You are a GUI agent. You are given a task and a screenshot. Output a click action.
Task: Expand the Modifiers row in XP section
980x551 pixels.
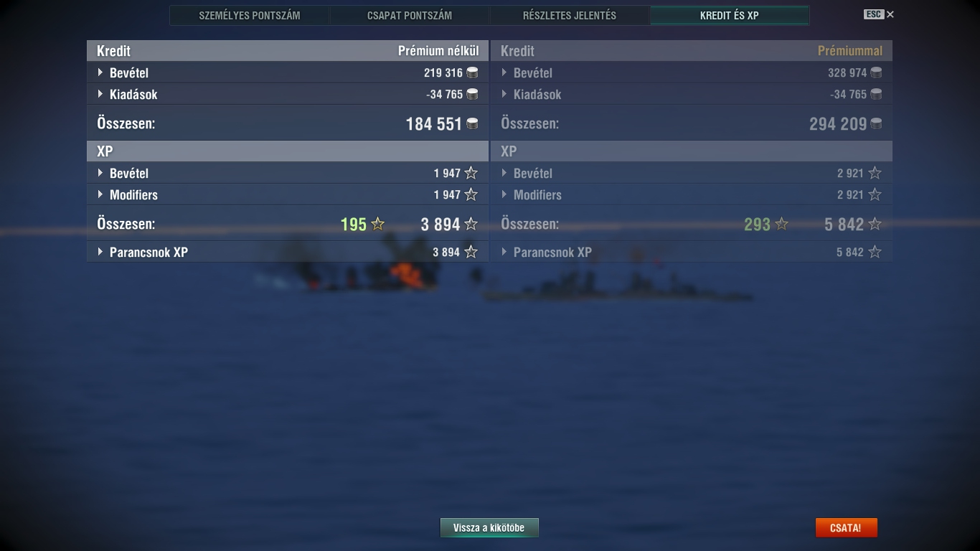pos(287,194)
